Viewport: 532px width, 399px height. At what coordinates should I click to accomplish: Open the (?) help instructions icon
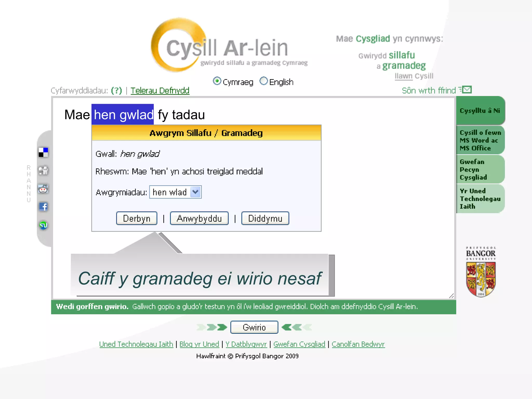coord(116,90)
